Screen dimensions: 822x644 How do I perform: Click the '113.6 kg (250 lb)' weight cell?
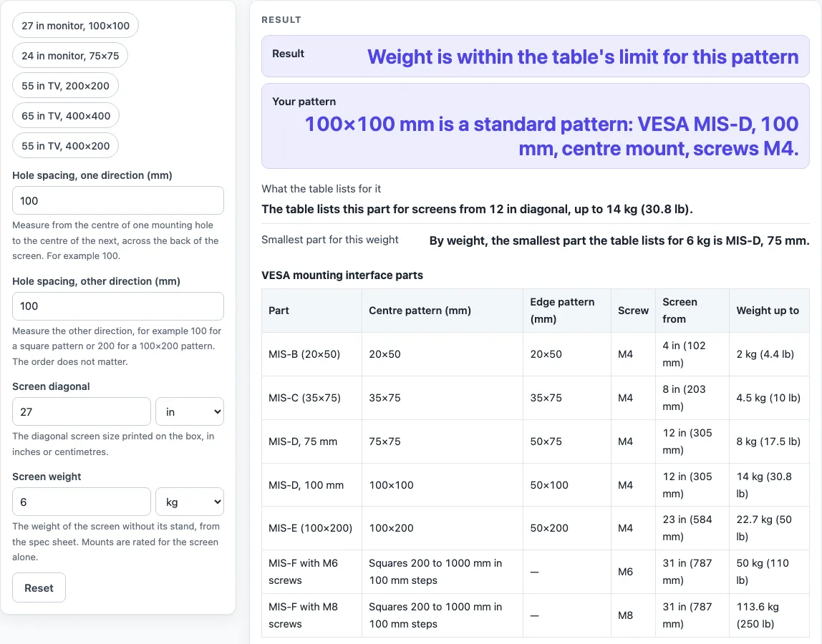coord(769,615)
